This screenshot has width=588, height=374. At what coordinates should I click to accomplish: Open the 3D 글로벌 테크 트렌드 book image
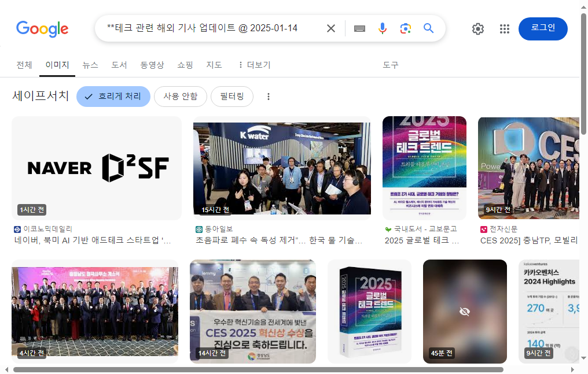[369, 312]
